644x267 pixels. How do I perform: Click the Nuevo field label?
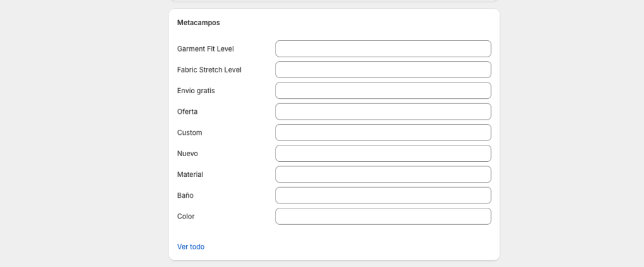pos(188,154)
